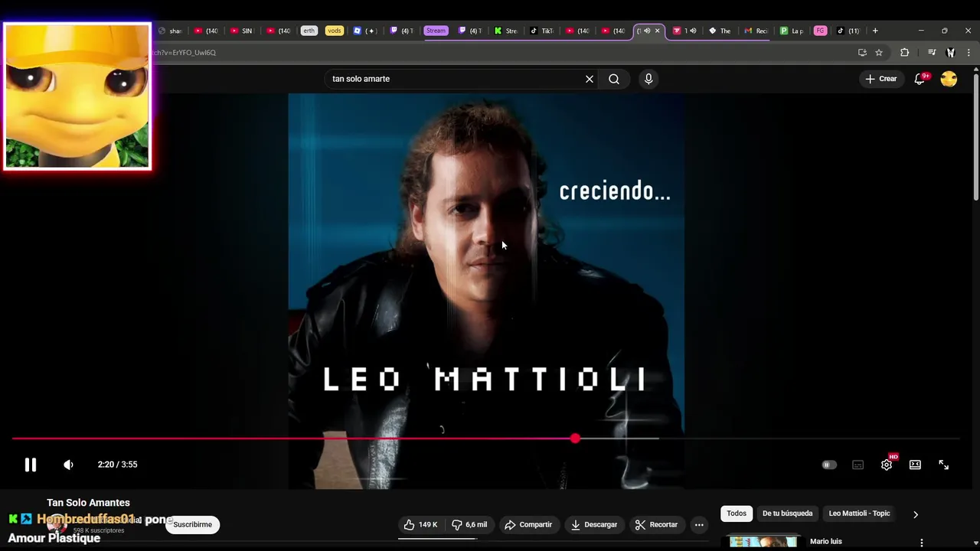Open the Mario luis recommended video thumbnail
The width and height of the screenshot is (980, 551).
point(763,543)
